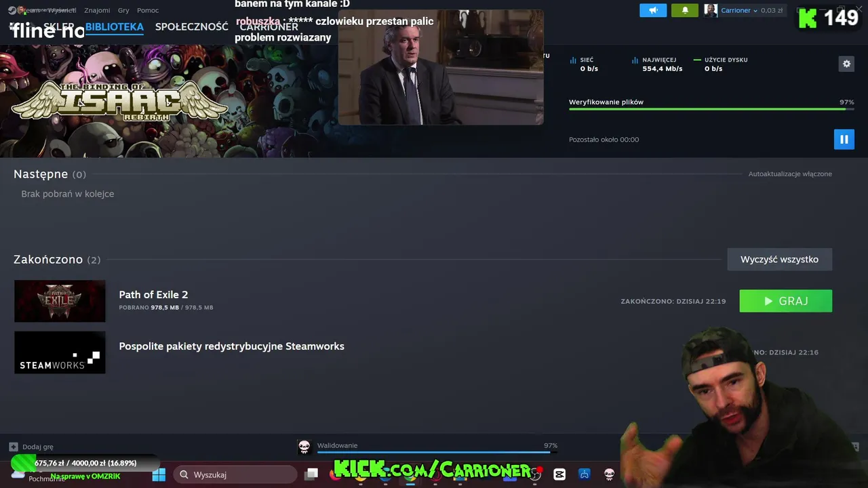868x488 pixels.
Task: Click the Weryfikowanie plików progress bar
Action: (711, 109)
